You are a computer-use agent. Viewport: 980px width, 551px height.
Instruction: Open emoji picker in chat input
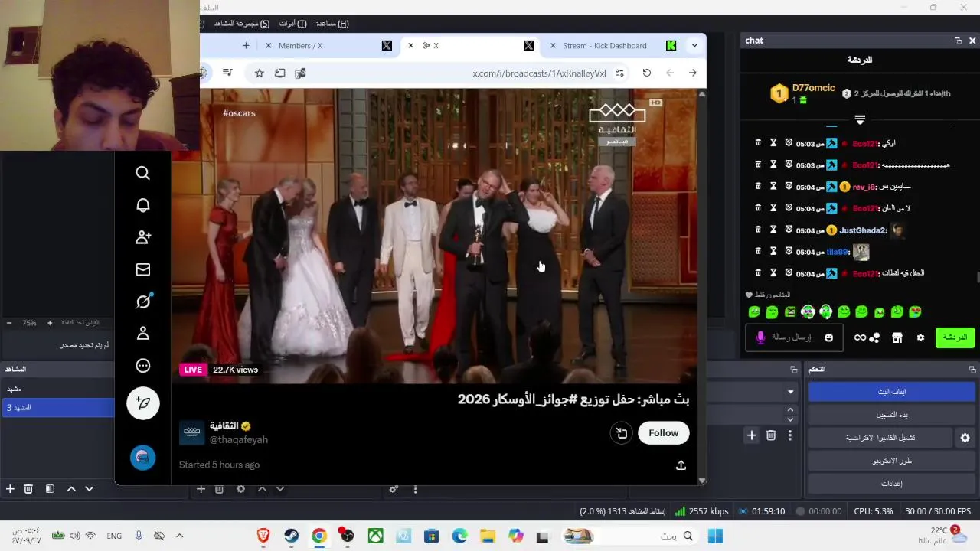pyautogui.click(x=828, y=337)
